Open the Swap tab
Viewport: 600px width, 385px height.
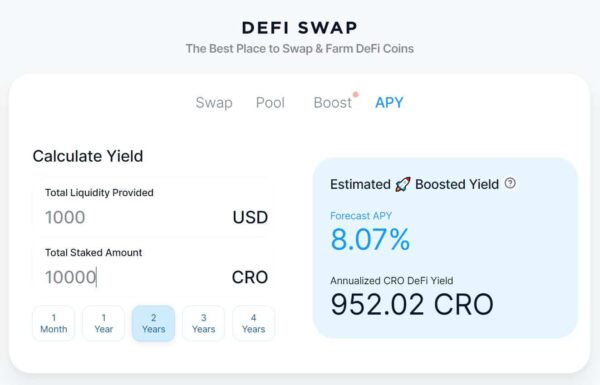214,103
